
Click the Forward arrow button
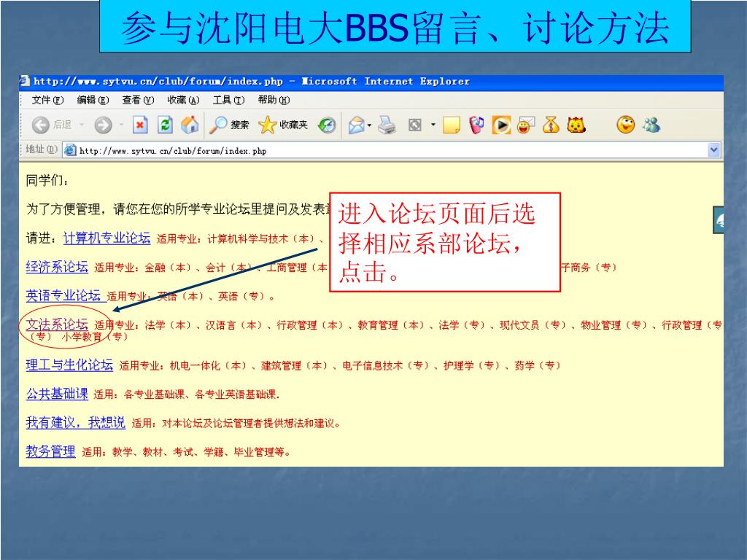click(103, 125)
